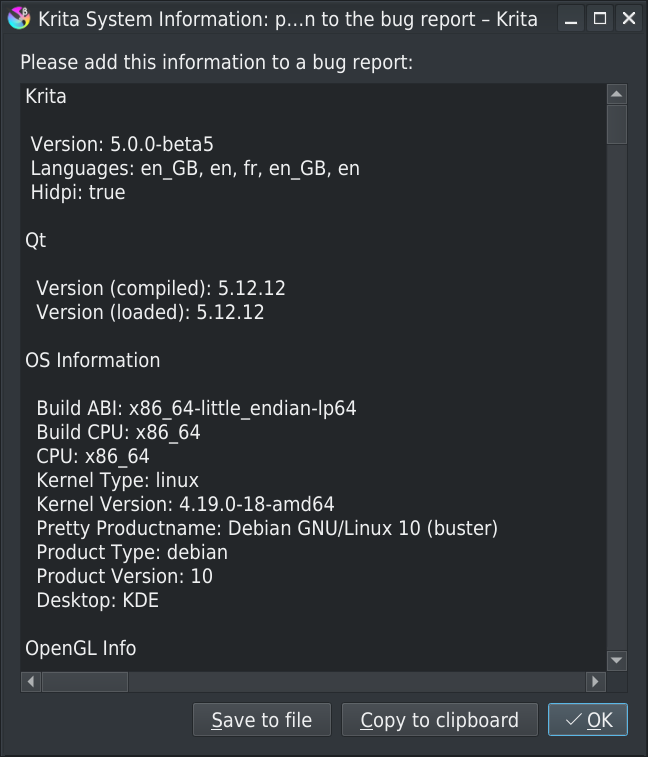Click the empty horizontal scrollbar track right of the thumb

click(356, 682)
